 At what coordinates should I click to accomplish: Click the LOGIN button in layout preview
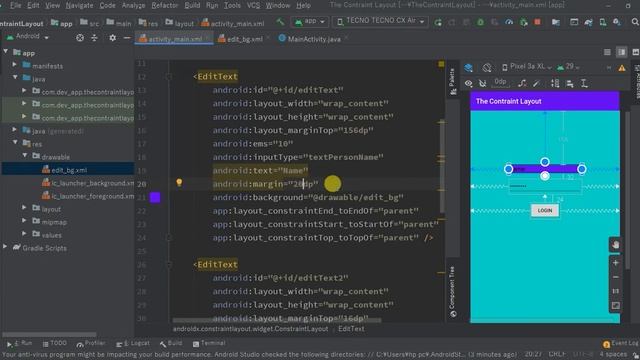pos(544,211)
